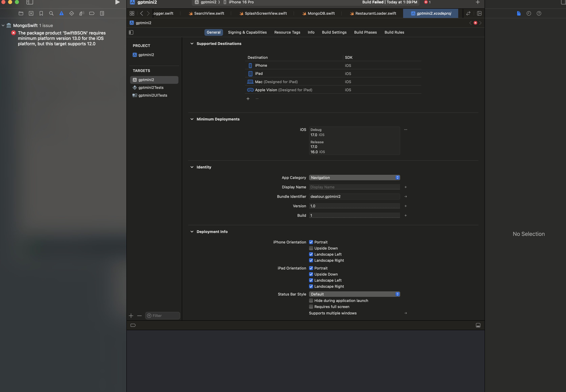
Task: Open the Breakpoint navigator icon
Action: pyautogui.click(x=92, y=13)
